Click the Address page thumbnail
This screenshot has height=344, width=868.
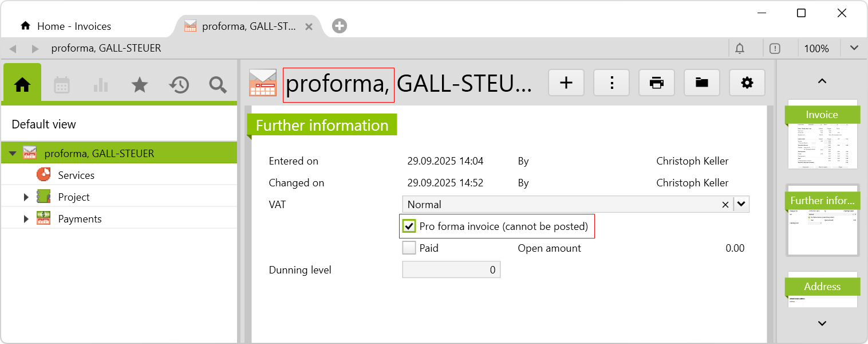click(x=822, y=291)
